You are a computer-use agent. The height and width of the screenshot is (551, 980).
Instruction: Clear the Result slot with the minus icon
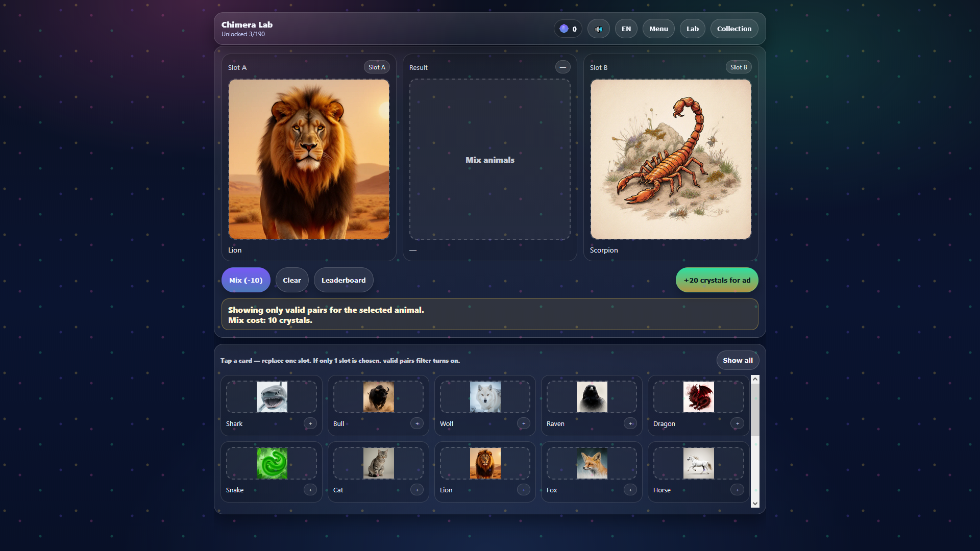(x=563, y=67)
